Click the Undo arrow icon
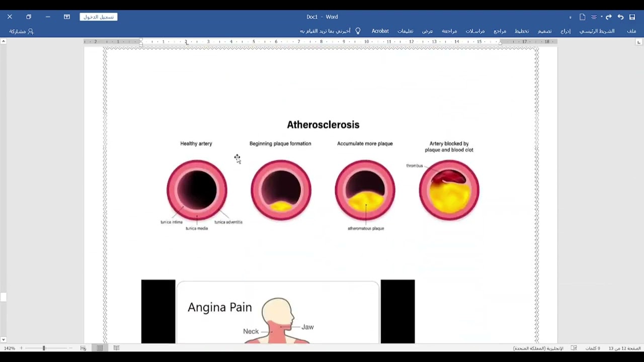The height and width of the screenshot is (362, 644). pos(620,17)
